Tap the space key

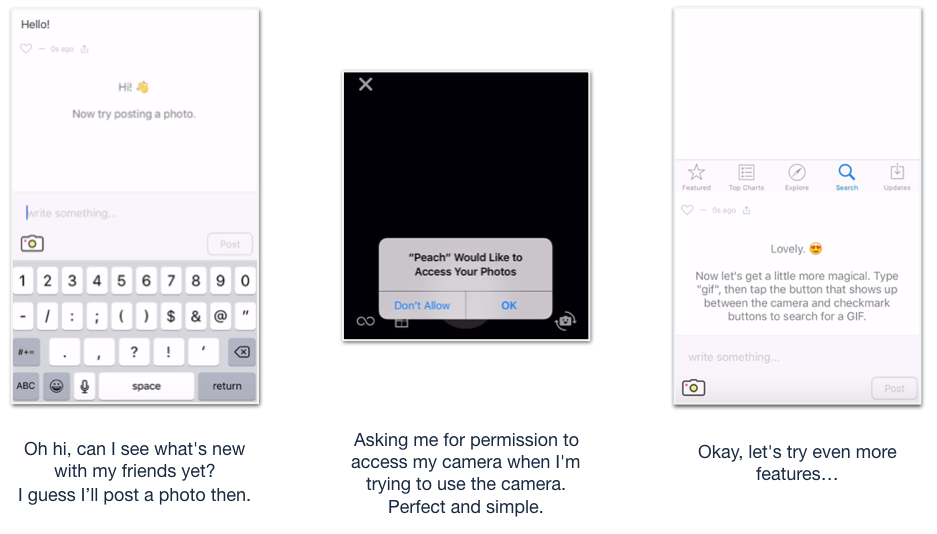click(x=146, y=386)
